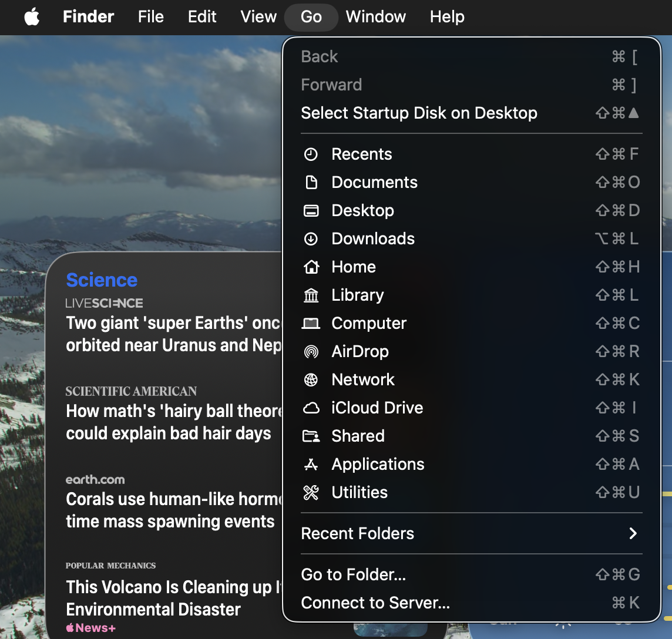Open the Edit menu
This screenshot has width=672, height=639.
[202, 16]
